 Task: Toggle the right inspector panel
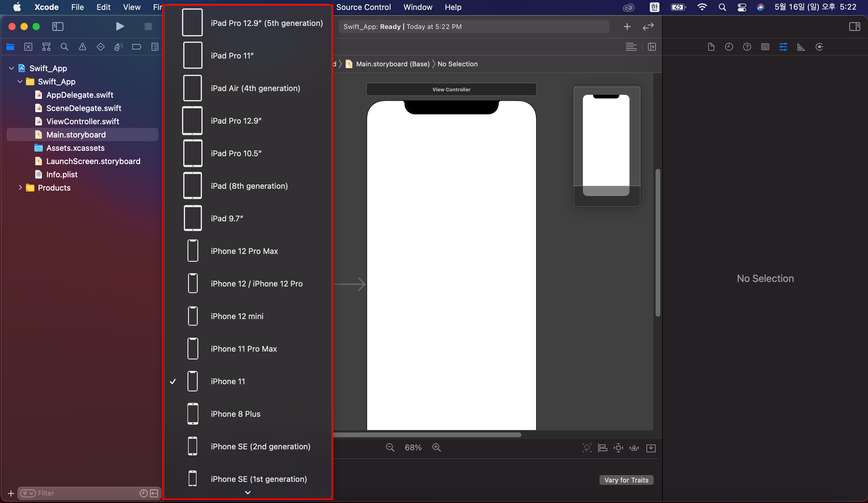point(854,27)
